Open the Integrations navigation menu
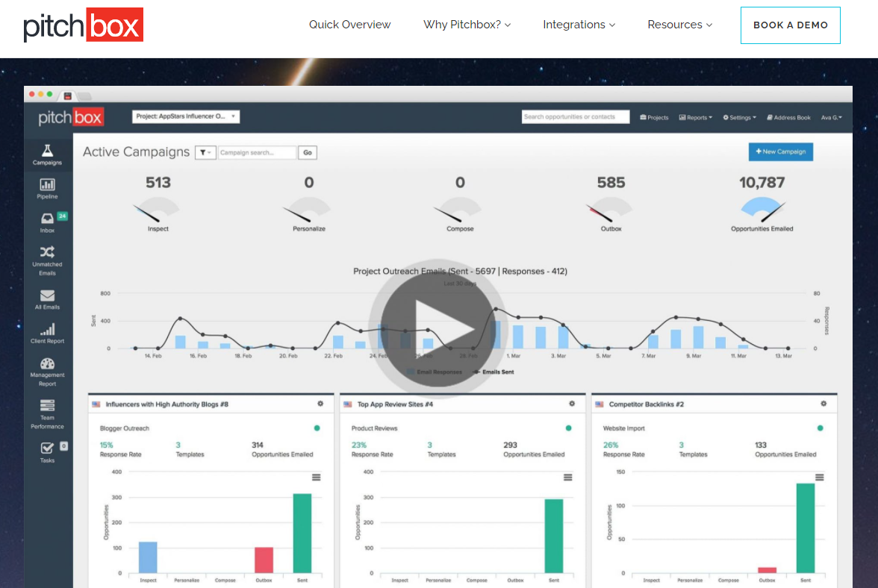The image size is (878, 588). tap(579, 25)
